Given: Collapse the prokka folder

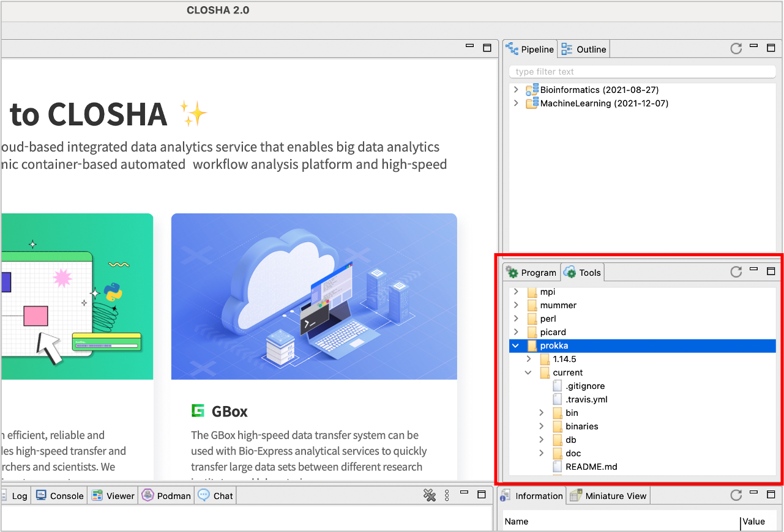Looking at the screenshot, I should pos(515,345).
